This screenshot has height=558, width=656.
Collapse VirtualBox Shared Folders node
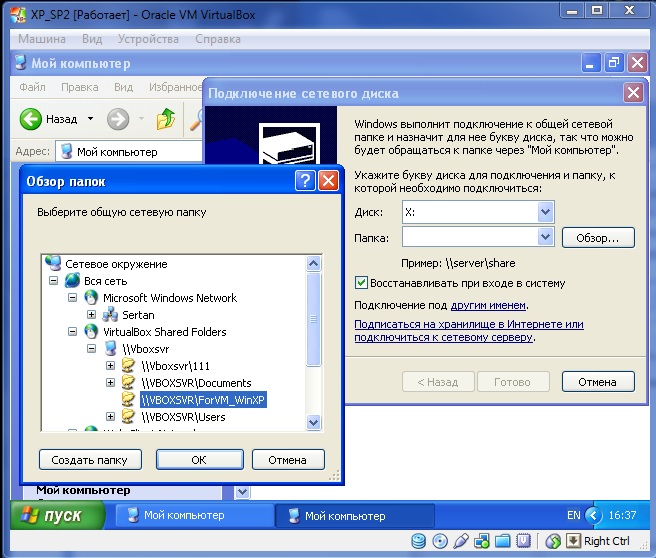point(72,332)
